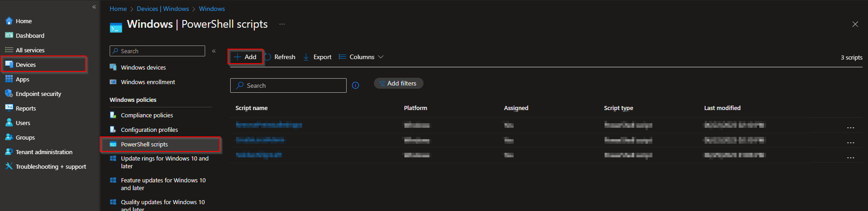This screenshot has height=211, width=868.
Task: Open the first script name link
Action: tap(269, 125)
